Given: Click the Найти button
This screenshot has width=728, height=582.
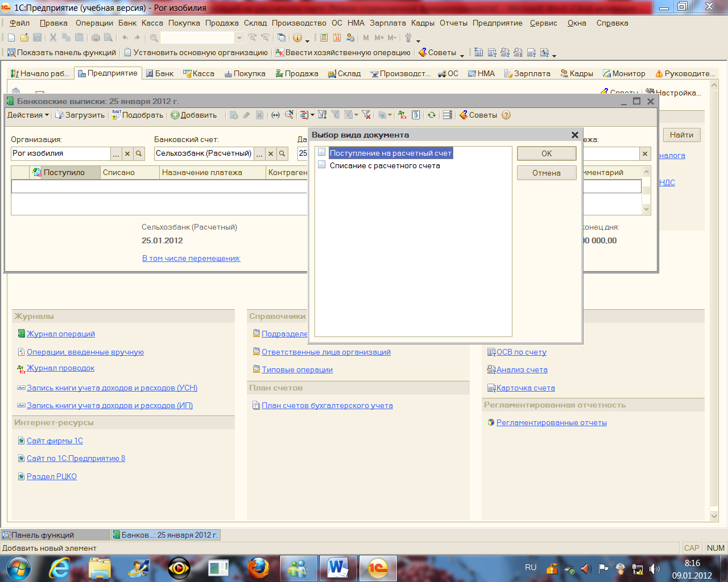Looking at the screenshot, I should 681,135.
